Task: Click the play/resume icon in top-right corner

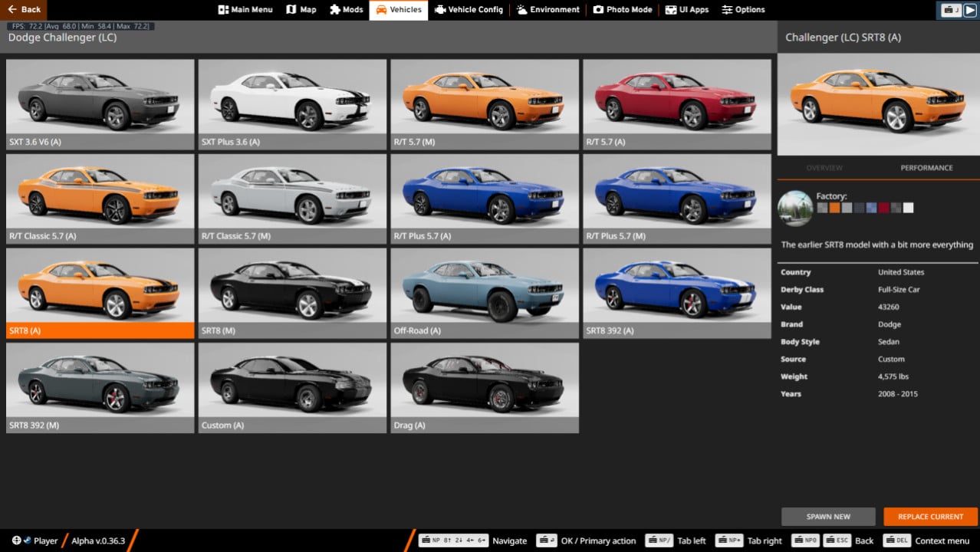Action: pyautogui.click(x=969, y=10)
